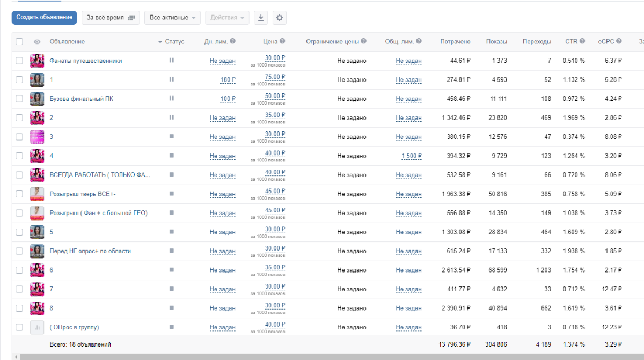Open ad Фанаты путешественники link
The height and width of the screenshot is (360, 644).
click(x=86, y=61)
